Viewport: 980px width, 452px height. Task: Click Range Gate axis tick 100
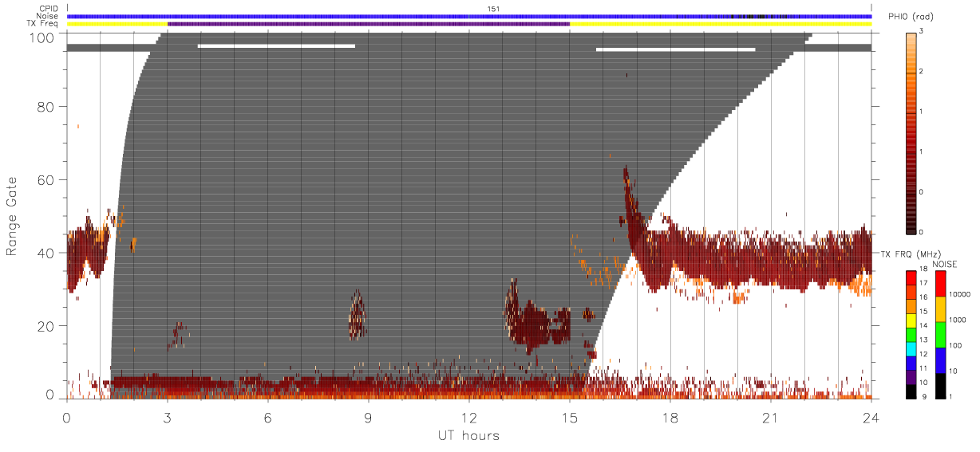[42, 37]
